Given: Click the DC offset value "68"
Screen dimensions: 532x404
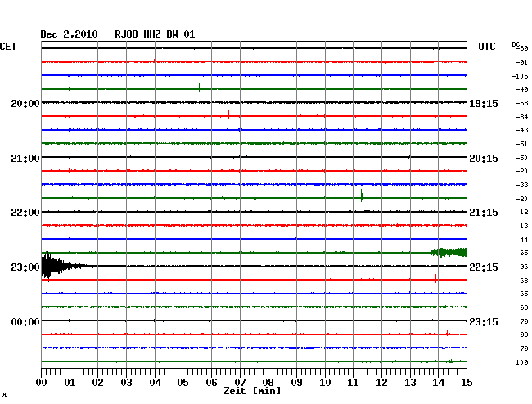Looking at the screenshot, I should (524, 281).
